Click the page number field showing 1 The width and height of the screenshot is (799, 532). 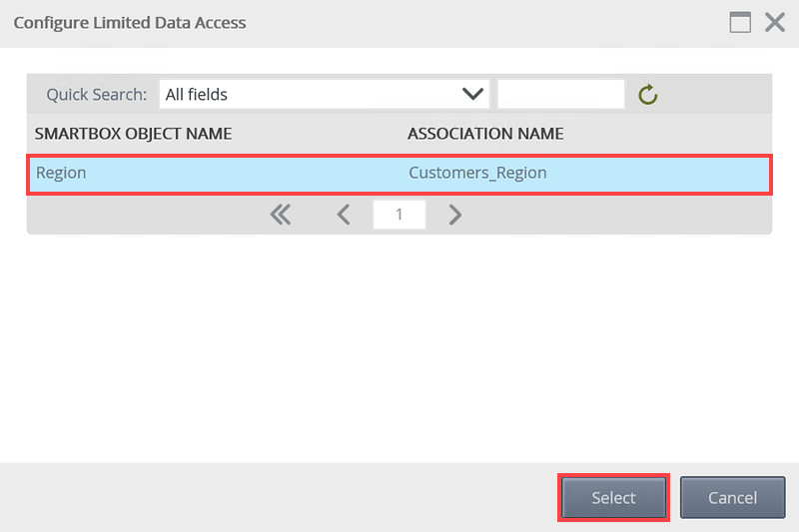pos(399,215)
